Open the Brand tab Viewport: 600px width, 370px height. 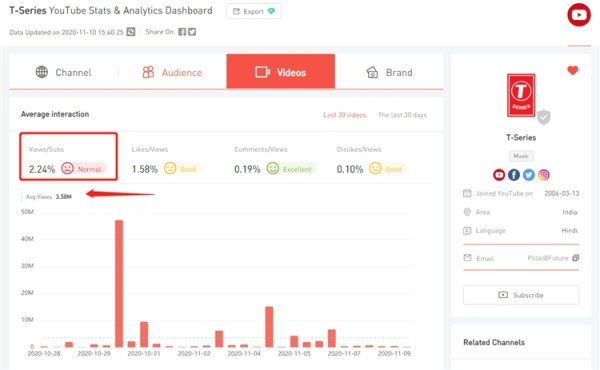[x=389, y=72]
